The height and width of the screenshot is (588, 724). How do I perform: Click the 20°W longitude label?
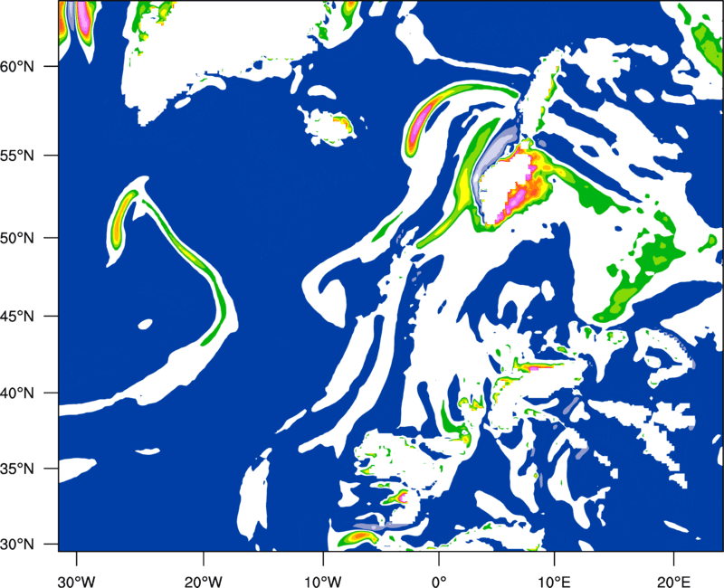tap(203, 581)
